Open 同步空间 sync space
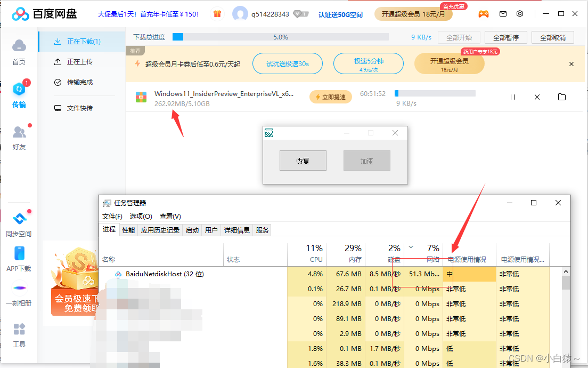Viewport: 588px width, 368px height. coord(19,224)
